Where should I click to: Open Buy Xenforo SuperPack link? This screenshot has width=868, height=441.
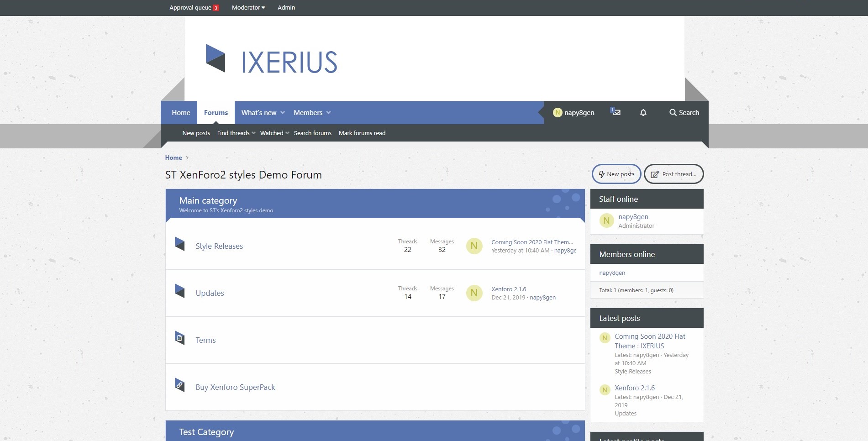point(235,387)
